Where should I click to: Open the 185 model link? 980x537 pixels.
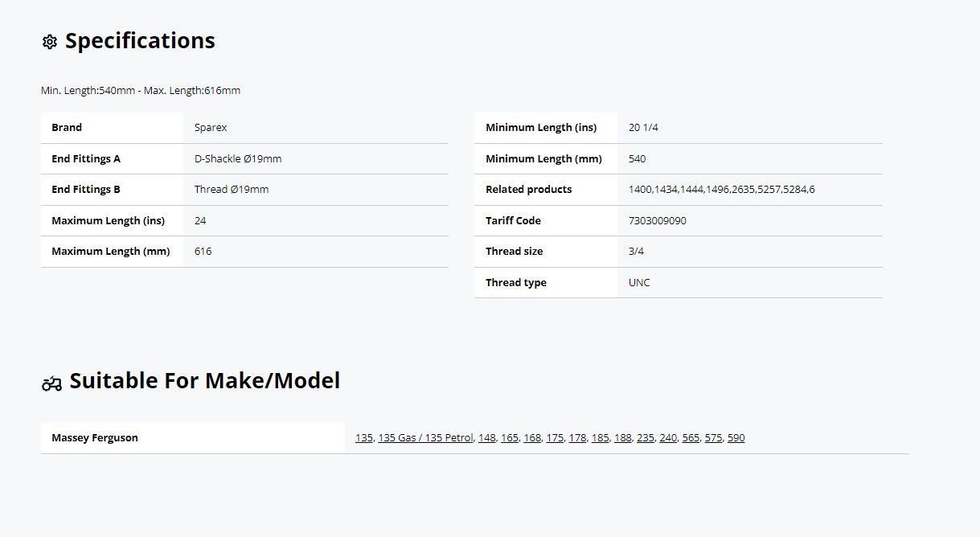coord(600,438)
